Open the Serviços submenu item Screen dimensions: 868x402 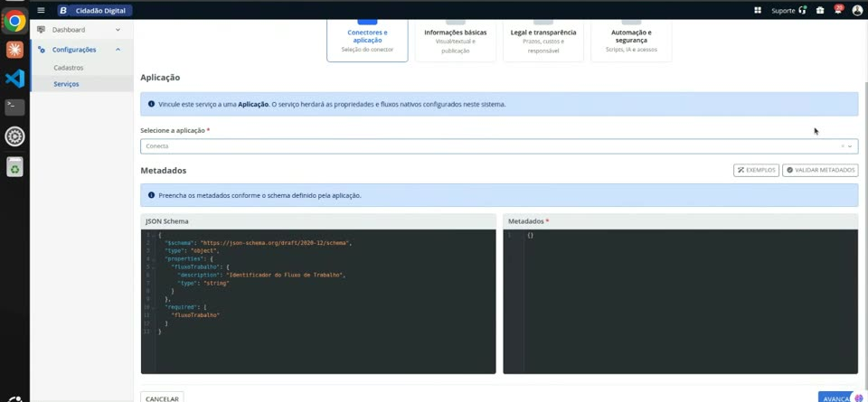pyautogui.click(x=66, y=84)
